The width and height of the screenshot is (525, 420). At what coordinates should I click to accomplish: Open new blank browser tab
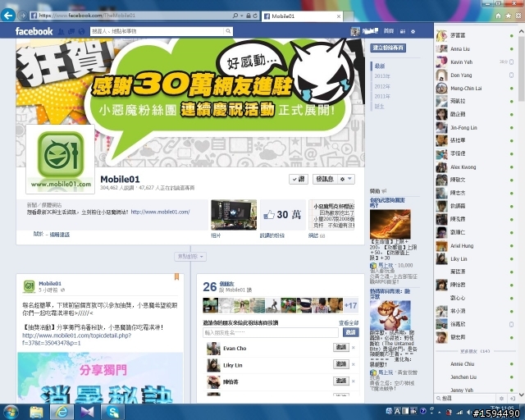349,16
